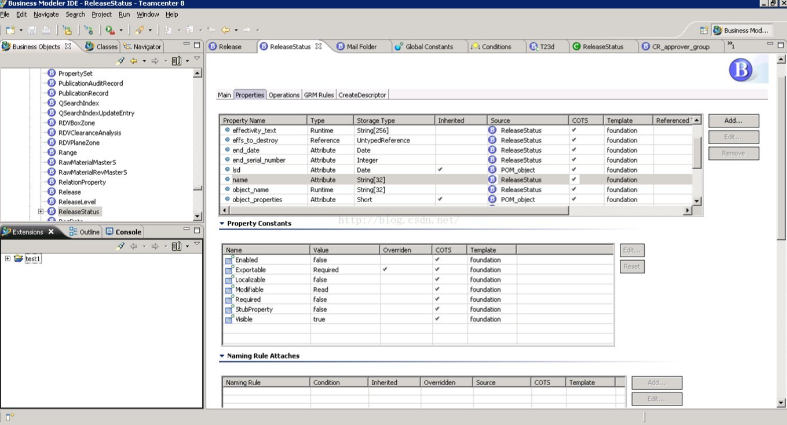Click the Add... button beside properties table
This screenshot has height=425, width=787.
733,120
